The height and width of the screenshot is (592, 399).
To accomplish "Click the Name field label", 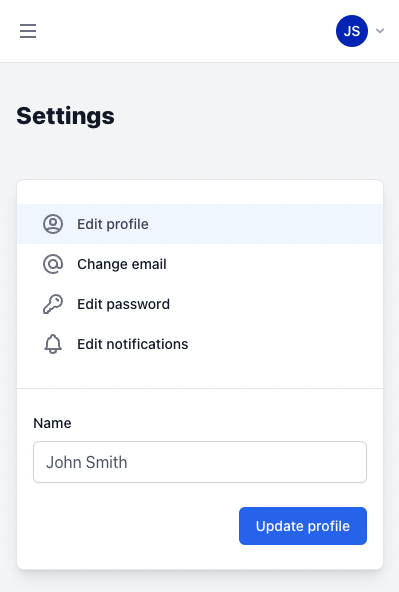I will tap(52, 423).
